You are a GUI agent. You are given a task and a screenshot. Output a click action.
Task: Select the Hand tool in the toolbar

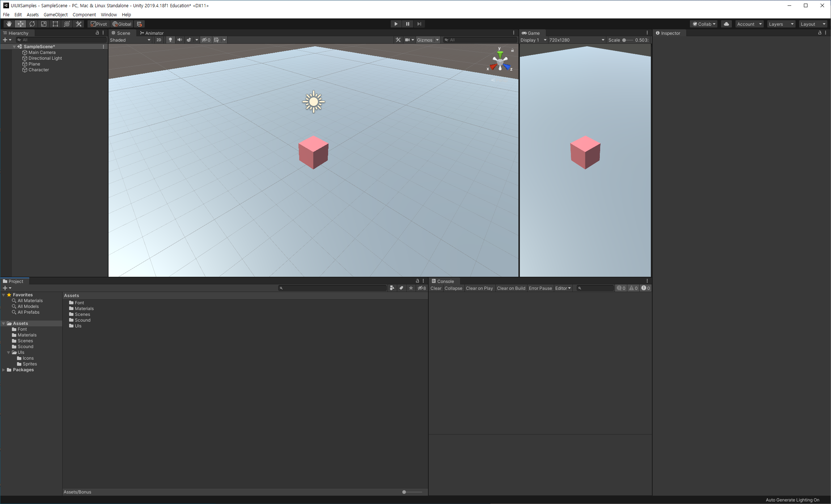9,24
